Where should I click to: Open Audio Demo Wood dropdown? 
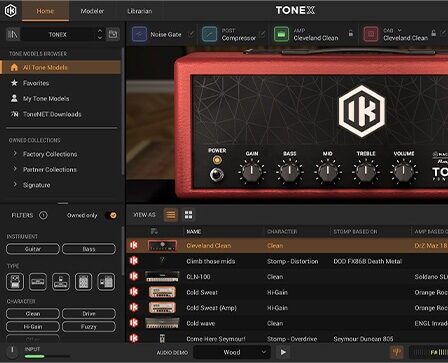(232, 352)
